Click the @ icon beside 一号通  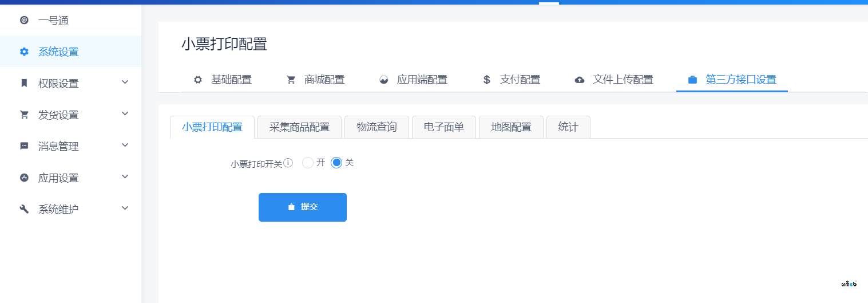coord(24,21)
